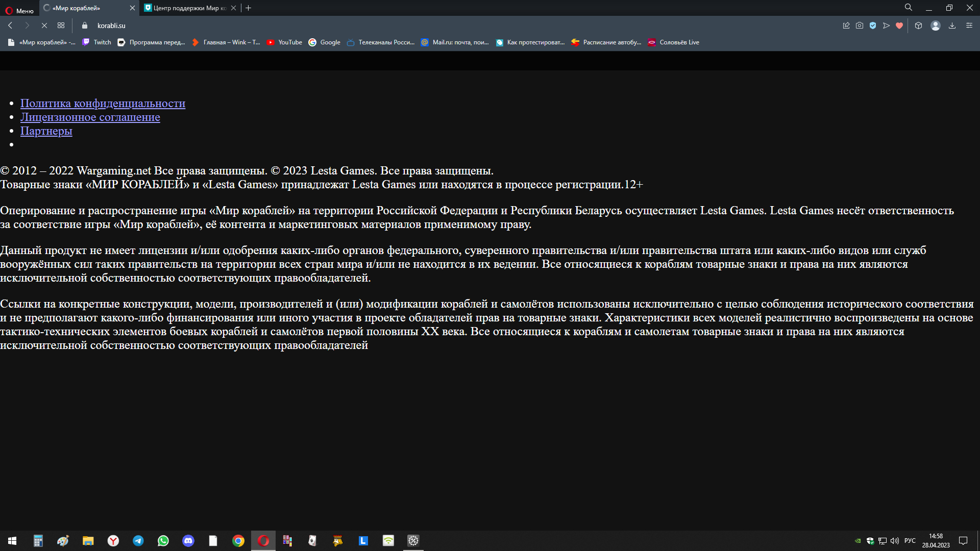The image size is (980, 551).
Task: Open Easy Setup sliders icon
Action: [x=969, y=26]
